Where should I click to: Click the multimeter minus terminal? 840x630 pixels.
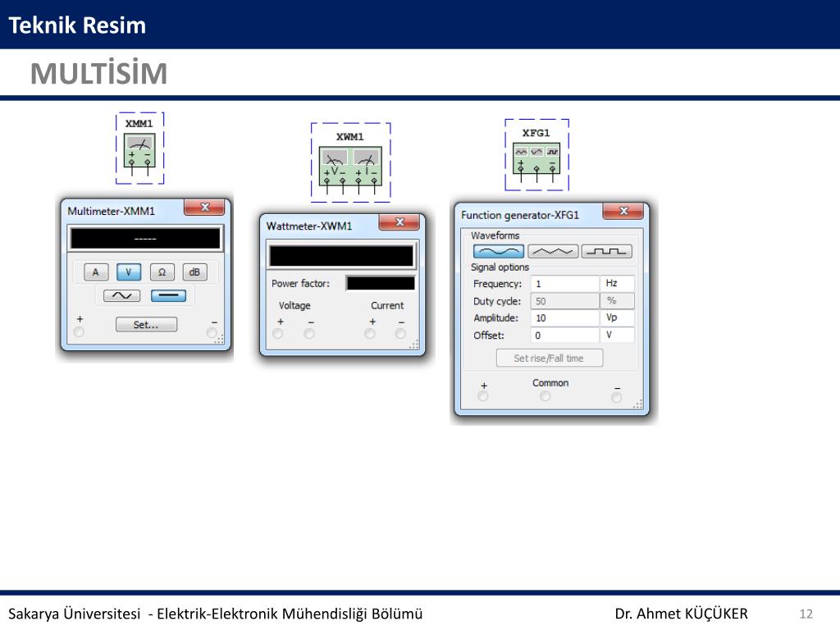pos(212,333)
